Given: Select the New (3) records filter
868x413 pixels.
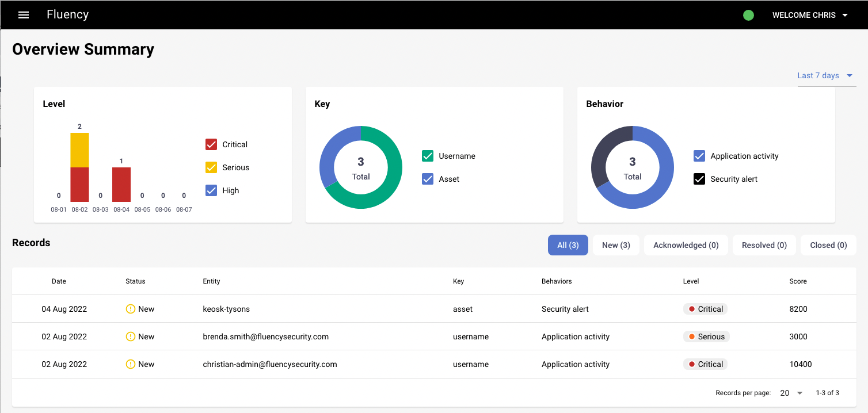Looking at the screenshot, I should (616, 245).
